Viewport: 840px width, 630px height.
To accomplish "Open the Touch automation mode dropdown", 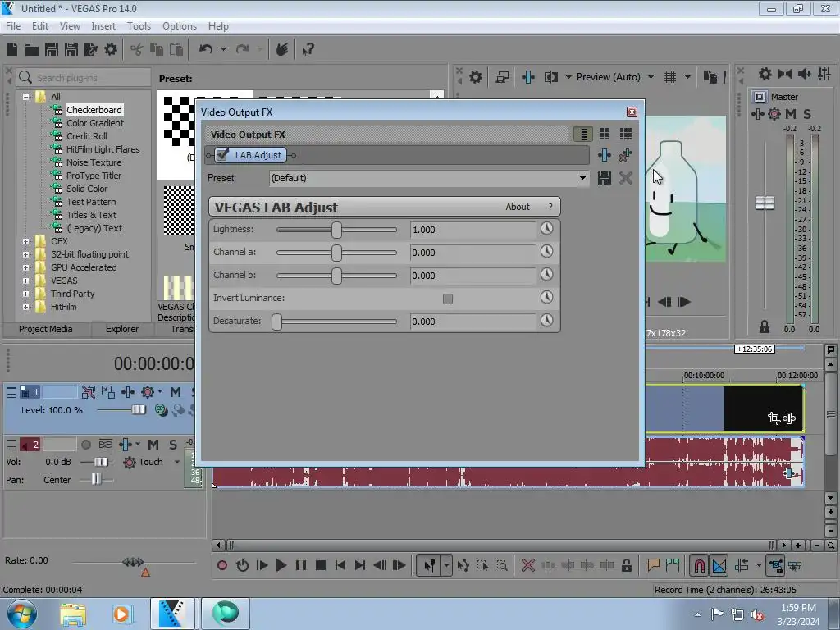I will click(177, 462).
